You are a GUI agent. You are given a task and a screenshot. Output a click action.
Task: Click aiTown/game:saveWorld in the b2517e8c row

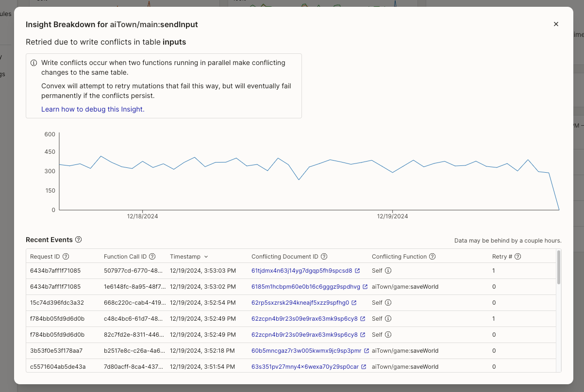405,351
